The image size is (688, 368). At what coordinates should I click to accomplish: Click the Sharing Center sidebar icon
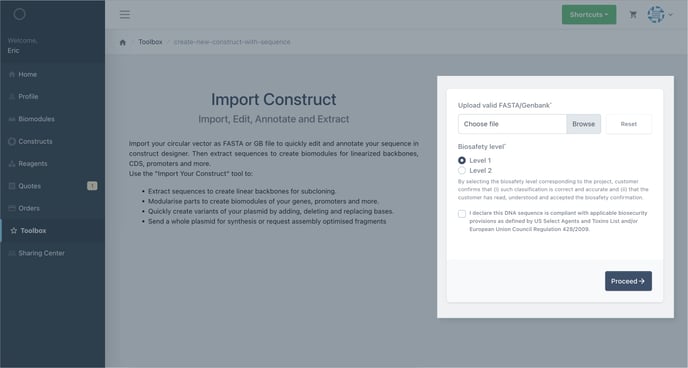coord(12,253)
